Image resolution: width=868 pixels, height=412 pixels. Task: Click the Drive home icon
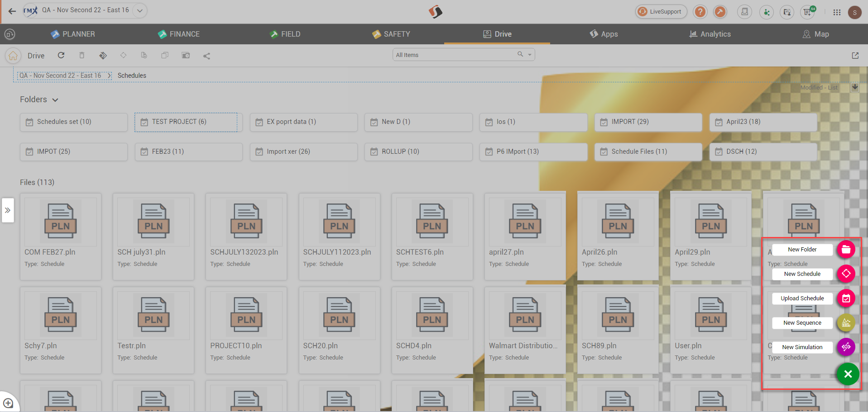pos(13,56)
